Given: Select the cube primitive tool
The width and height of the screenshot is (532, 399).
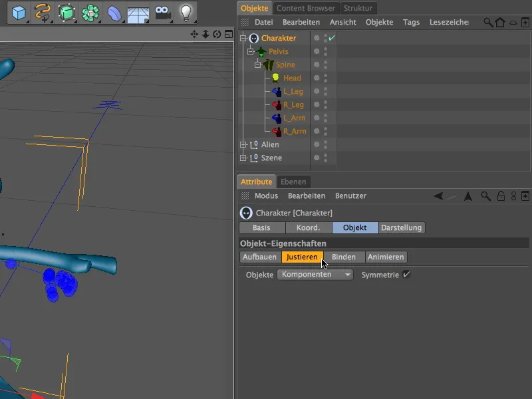Looking at the screenshot, I should click(x=19, y=13).
